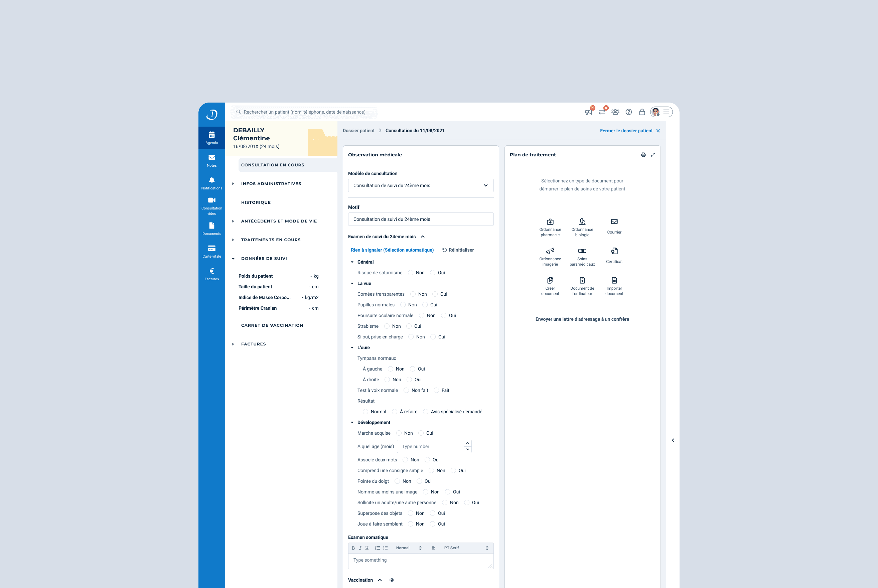The image size is (878, 588).
Task: Open Courrier envelope icon
Action: [614, 222]
